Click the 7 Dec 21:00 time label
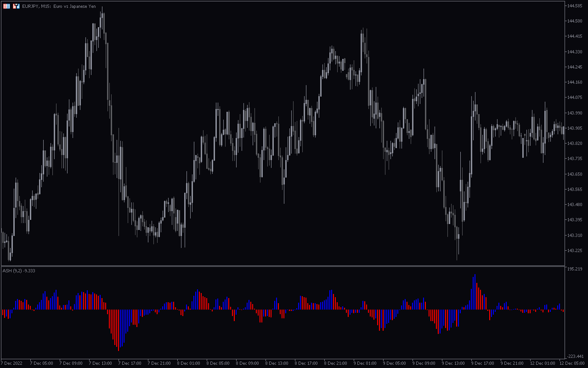Screen dimensions: 588x368 [159, 363]
